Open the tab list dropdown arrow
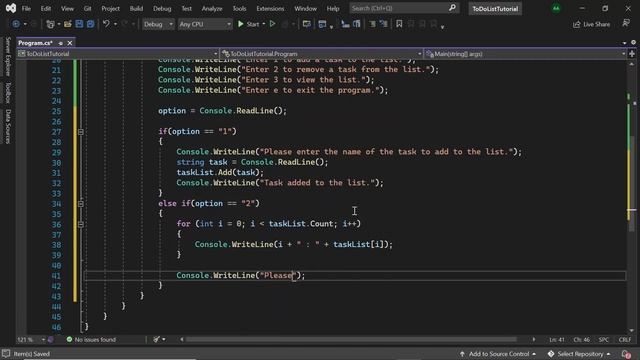640x360 pixels. point(624,43)
